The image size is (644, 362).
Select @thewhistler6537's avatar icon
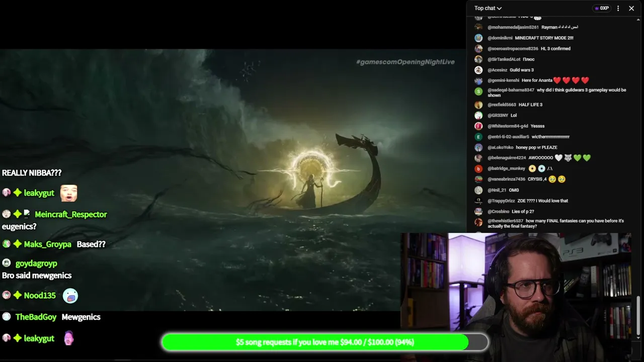click(478, 222)
